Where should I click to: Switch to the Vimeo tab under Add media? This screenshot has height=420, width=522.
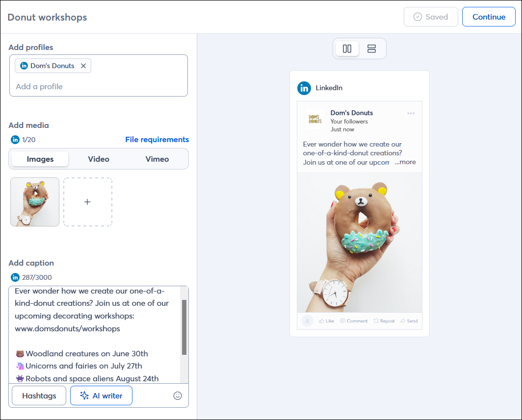(157, 159)
